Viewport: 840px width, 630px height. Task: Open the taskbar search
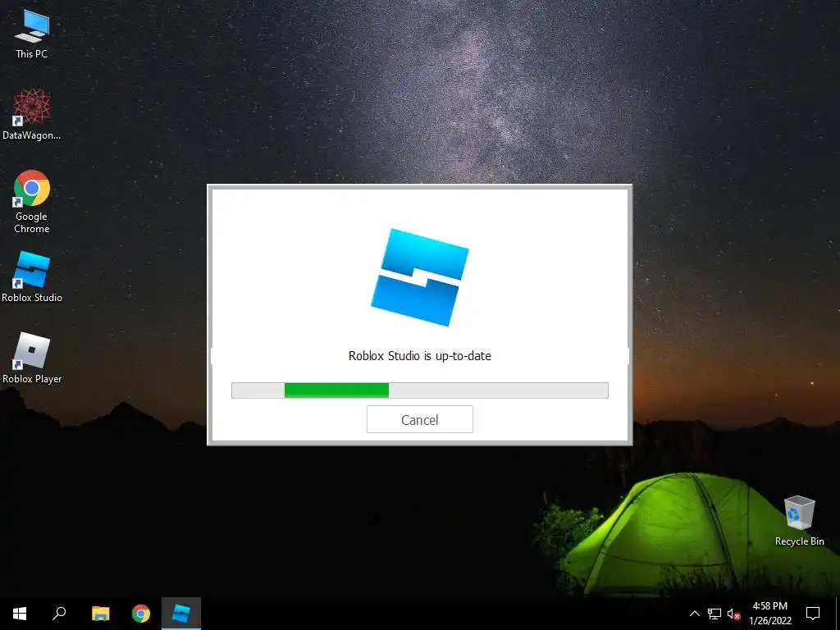coord(59,614)
